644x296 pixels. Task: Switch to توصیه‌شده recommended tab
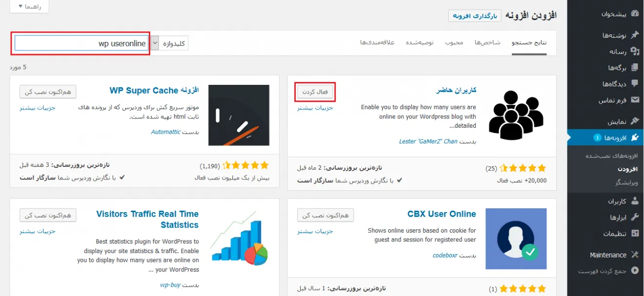coord(420,42)
